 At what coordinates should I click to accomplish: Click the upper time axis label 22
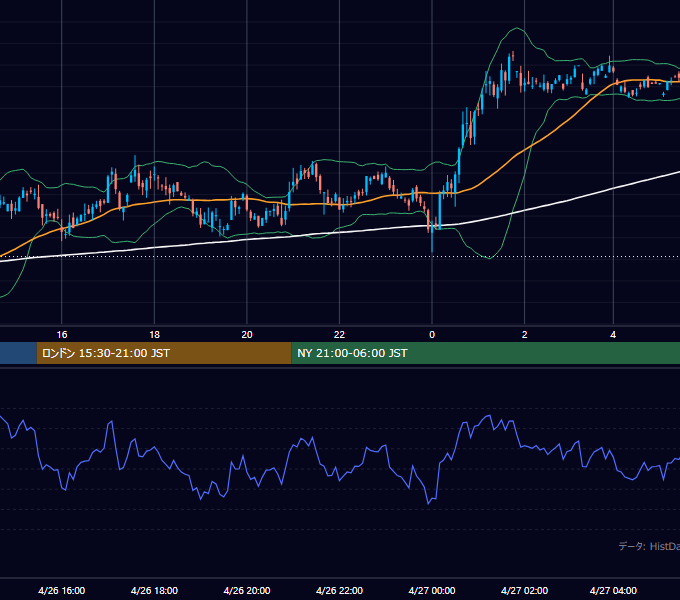[x=339, y=335]
